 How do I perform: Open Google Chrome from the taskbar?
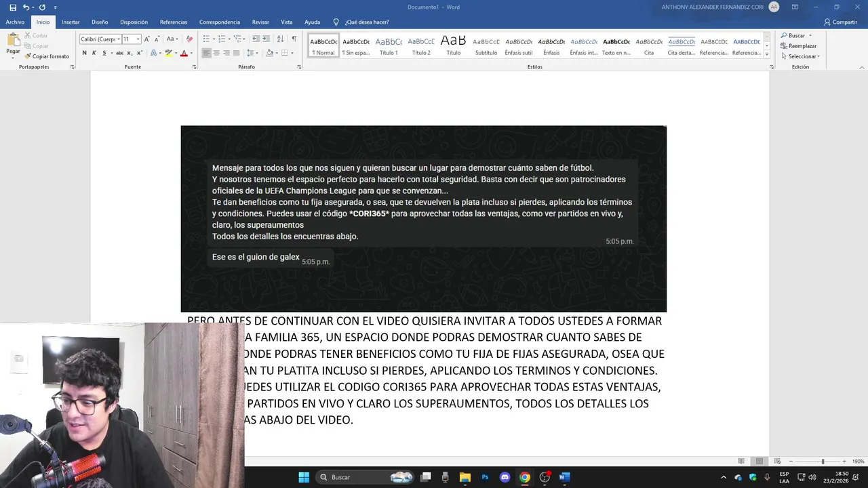(524, 477)
